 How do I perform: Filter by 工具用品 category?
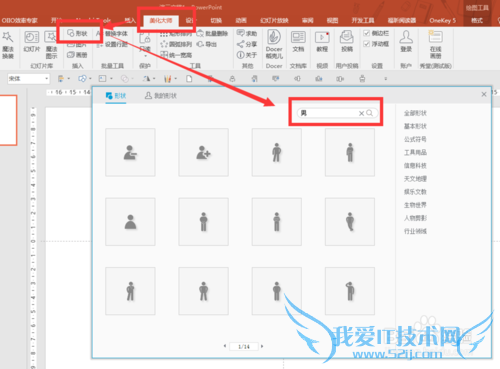[x=415, y=152]
